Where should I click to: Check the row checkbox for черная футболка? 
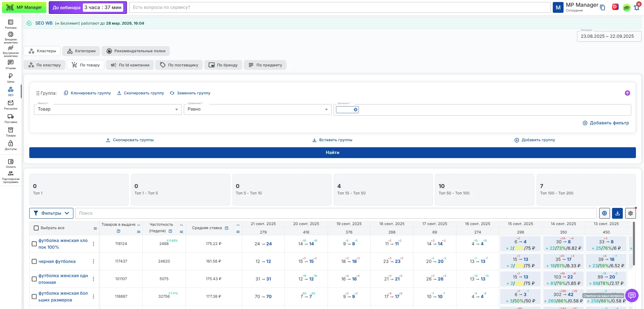point(34,261)
